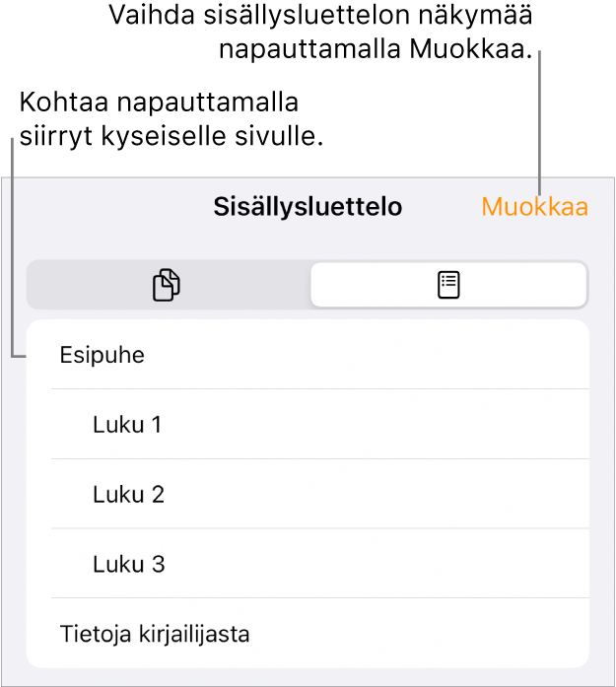Click the 'siirryt kyseiselle sivulle.' caption line

[171, 139]
